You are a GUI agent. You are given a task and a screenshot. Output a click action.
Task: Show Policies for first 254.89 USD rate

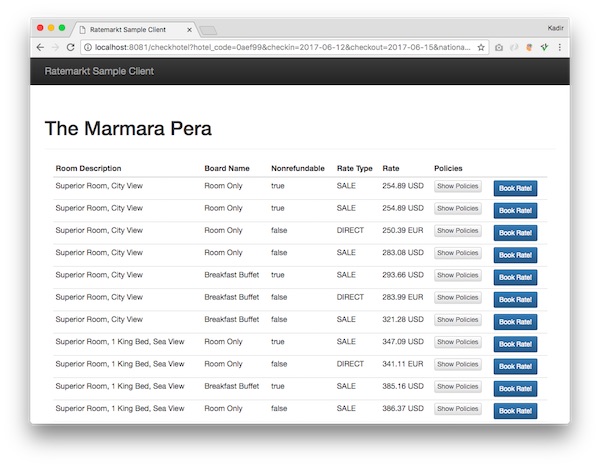tap(458, 186)
